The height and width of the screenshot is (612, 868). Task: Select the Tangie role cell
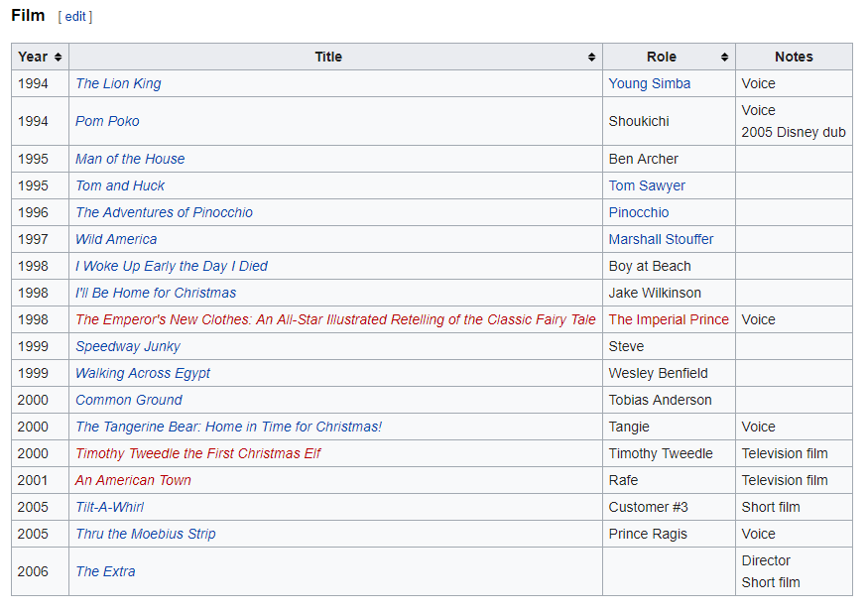[x=669, y=427]
